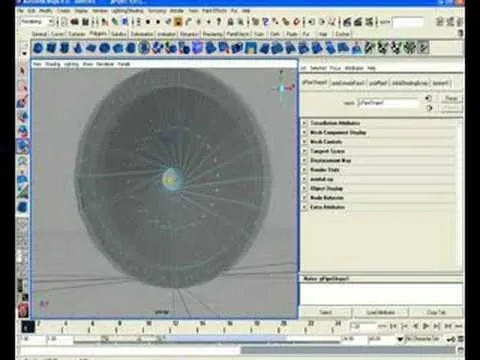Toggle the Auto Keyframe key button
This screenshot has width=480, height=360.
pos(451,339)
